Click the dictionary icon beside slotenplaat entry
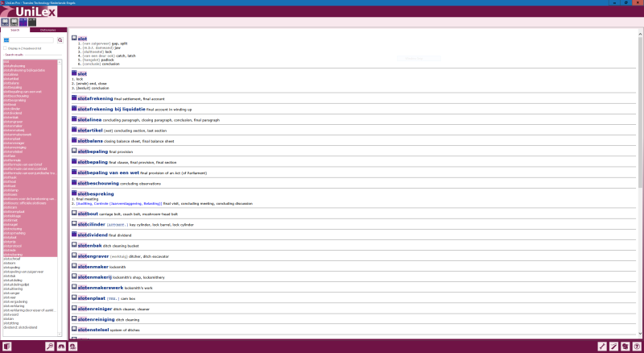Viewport: 644px width, 353px height. 74,297
